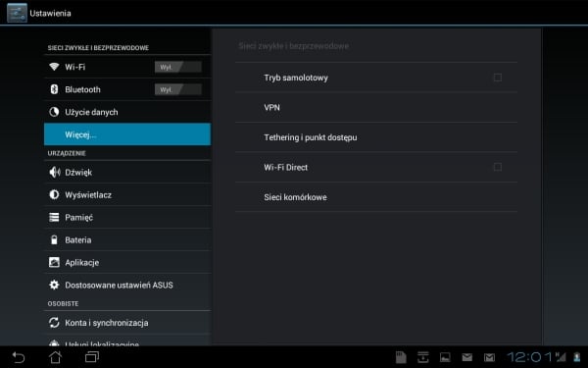Click Wi-Fi Direct label

click(286, 167)
